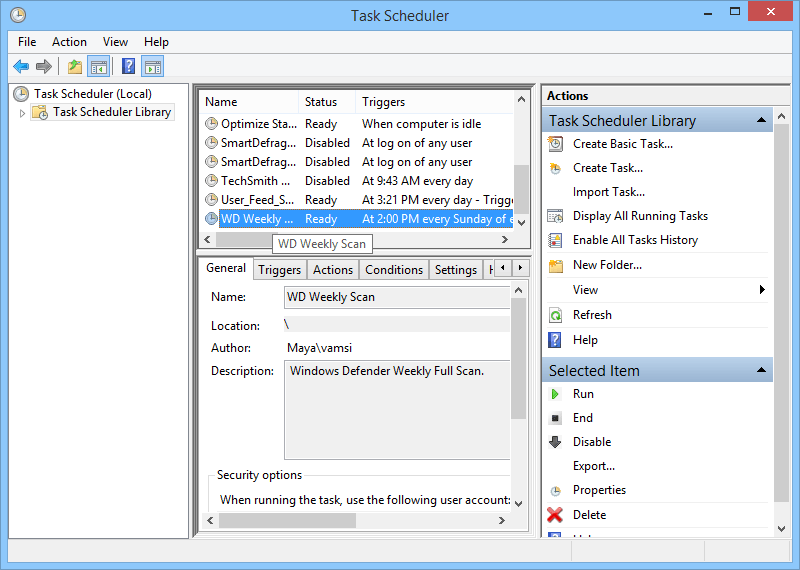Click Create Basic Task... link
Viewport: 800px width, 570px height.
click(623, 144)
